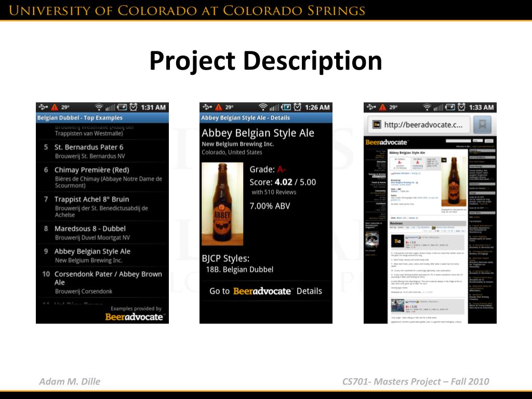Image resolution: width=532 pixels, height=399 pixels.
Task: Tap the red 'A-' grade value
Action: click(282, 169)
